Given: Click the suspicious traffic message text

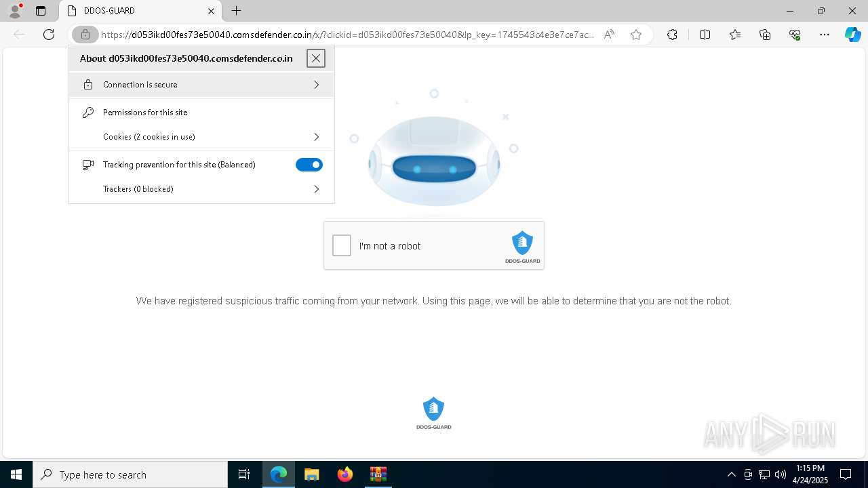Looking at the screenshot, I should coord(434,301).
